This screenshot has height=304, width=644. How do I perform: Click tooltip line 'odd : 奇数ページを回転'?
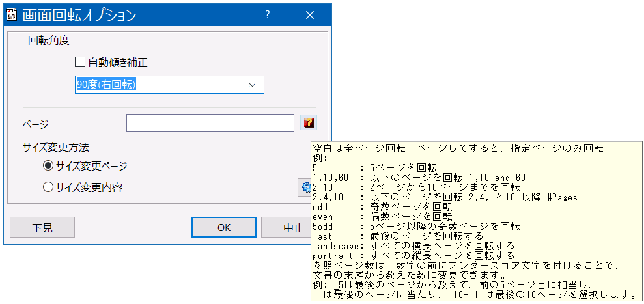[x=382, y=207]
